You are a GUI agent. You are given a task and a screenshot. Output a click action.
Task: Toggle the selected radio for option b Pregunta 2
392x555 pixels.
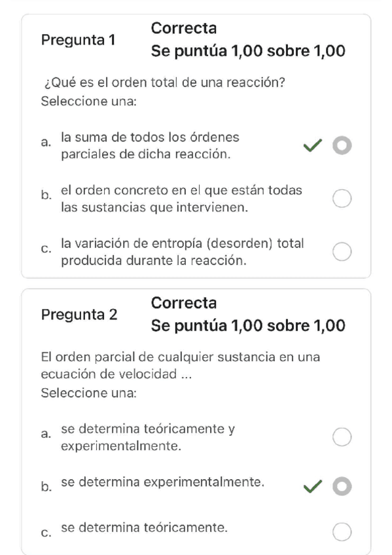[x=342, y=486]
